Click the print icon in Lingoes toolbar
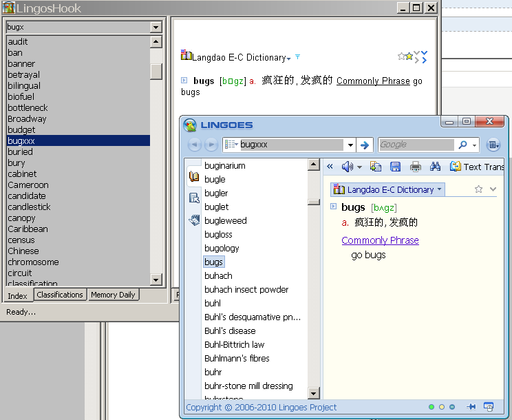The image size is (512, 420). [x=416, y=167]
